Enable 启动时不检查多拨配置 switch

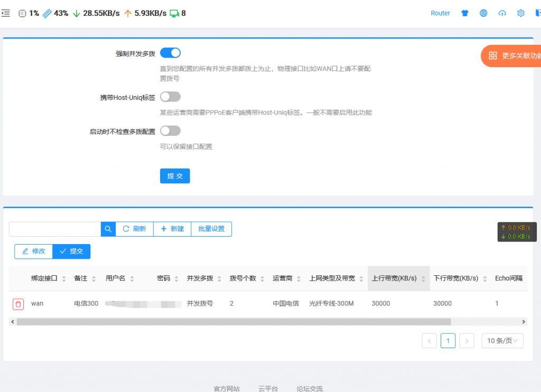(171, 131)
